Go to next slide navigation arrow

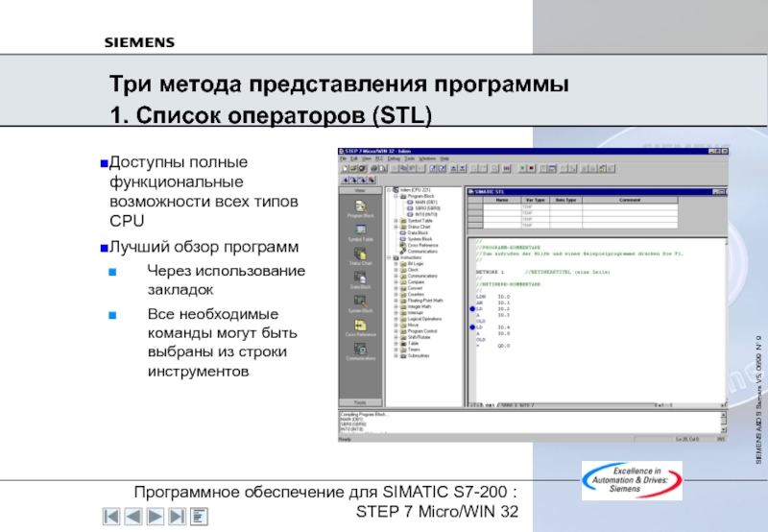pyautogui.click(x=155, y=517)
